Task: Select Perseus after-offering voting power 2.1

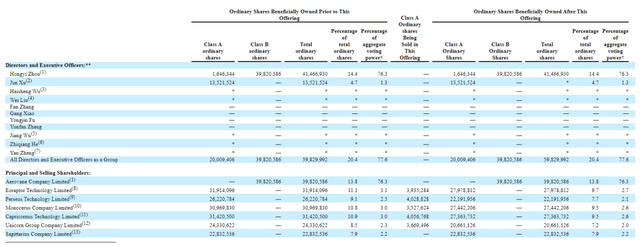Action: tap(625, 199)
